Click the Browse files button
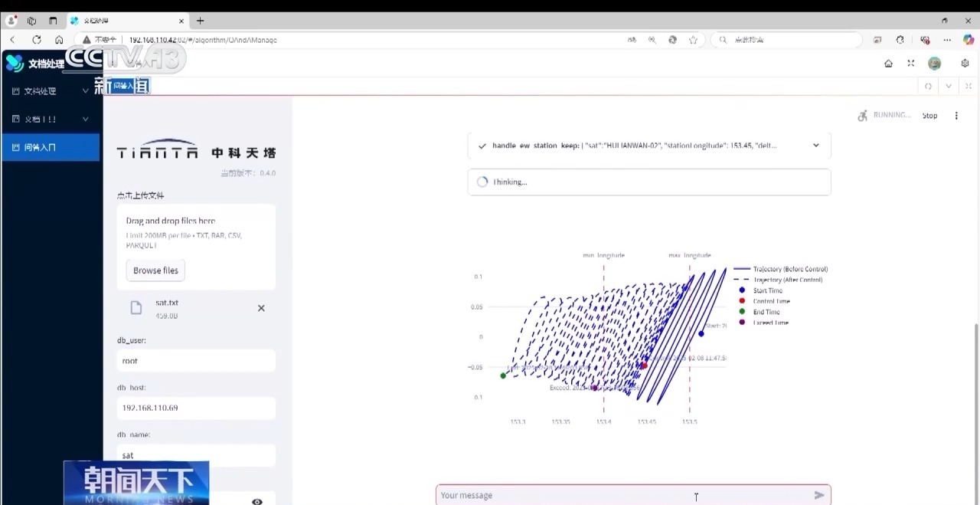The image size is (980, 505). (x=155, y=271)
